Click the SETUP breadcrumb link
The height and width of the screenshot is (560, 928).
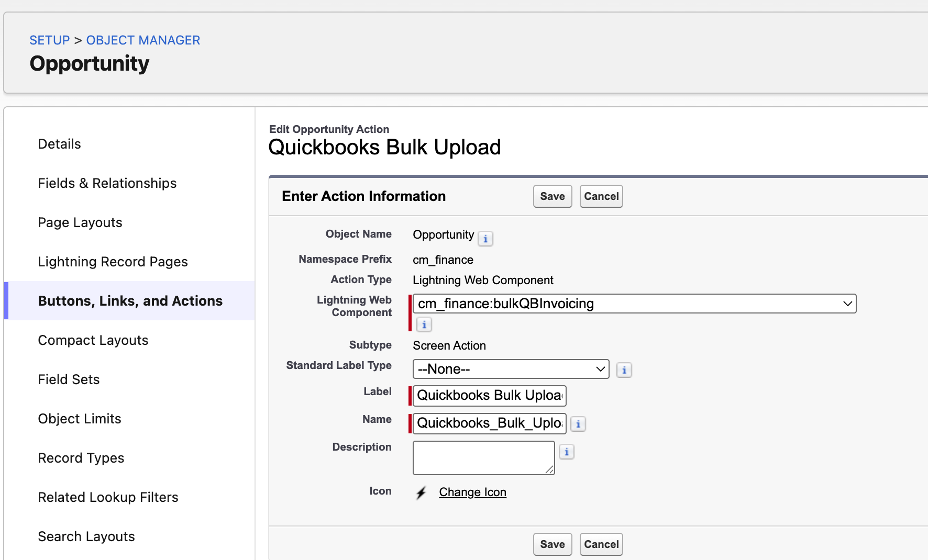50,40
